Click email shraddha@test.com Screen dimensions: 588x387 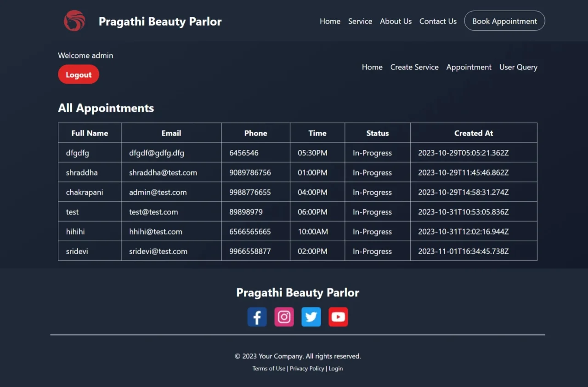coord(163,173)
